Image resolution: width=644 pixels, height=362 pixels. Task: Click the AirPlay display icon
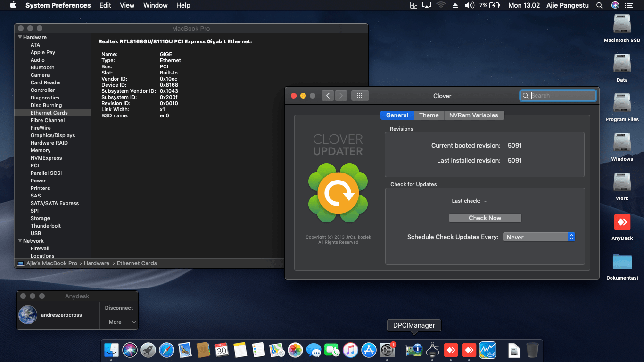click(427, 5)
